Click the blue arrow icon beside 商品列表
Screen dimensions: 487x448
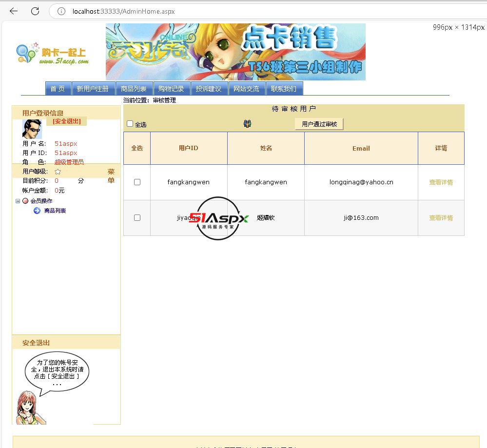click(x=37, y=211)
